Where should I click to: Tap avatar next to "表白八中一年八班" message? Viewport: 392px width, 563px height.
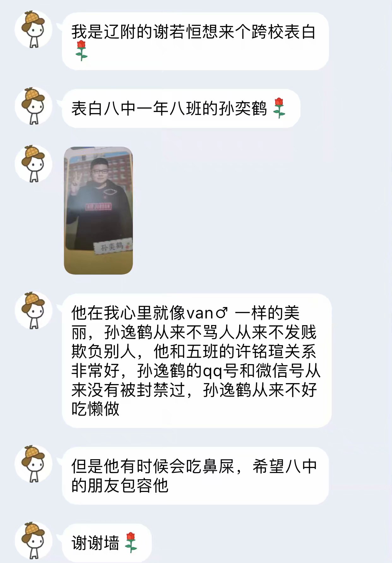coord(33,106)
